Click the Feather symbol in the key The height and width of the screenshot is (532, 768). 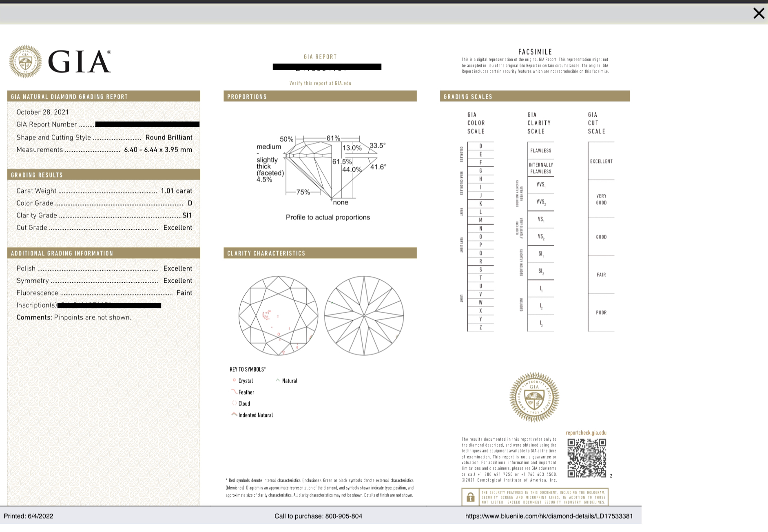(x=234, y=392)
